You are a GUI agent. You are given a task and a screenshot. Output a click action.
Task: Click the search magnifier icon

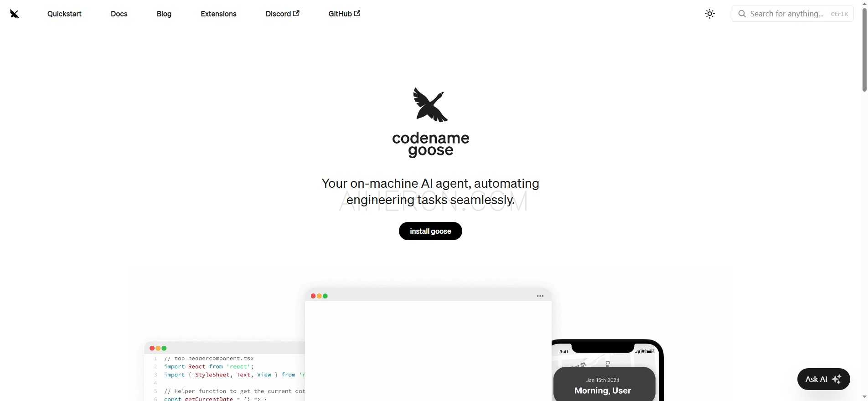click(742, 14)
